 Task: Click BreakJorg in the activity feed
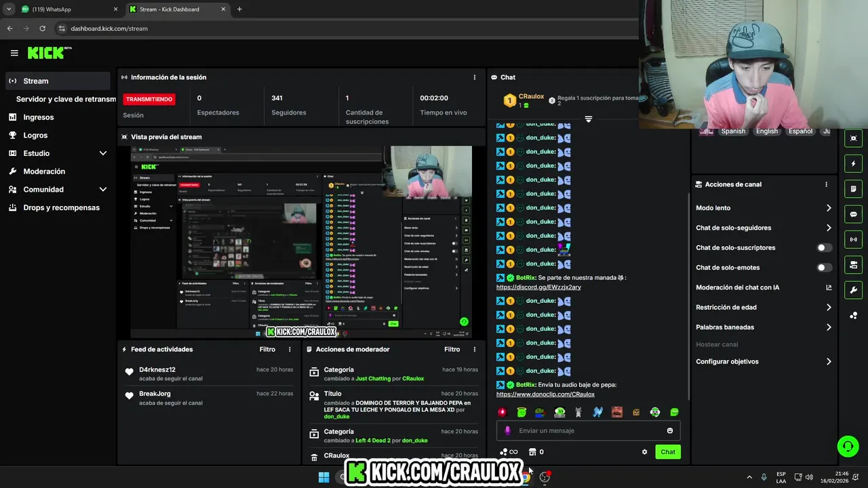155,394
